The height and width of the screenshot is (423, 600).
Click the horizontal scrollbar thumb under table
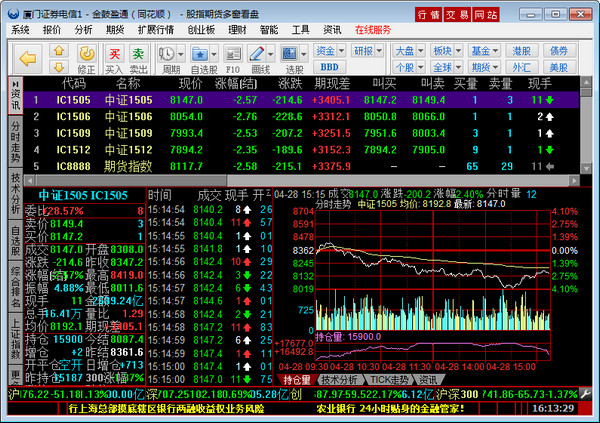(132, 180)
